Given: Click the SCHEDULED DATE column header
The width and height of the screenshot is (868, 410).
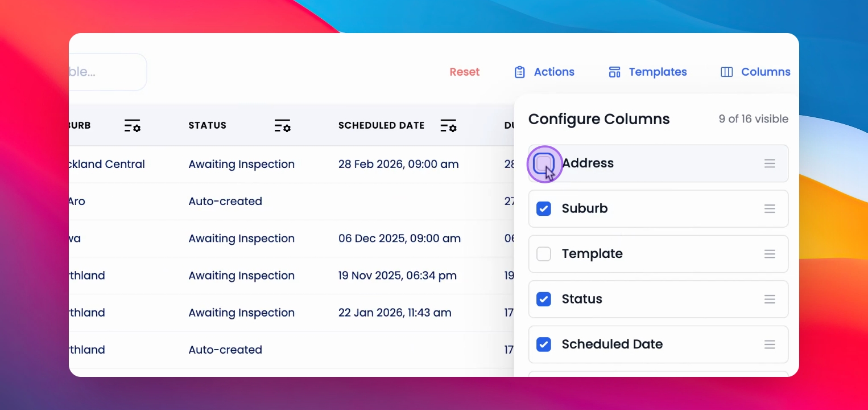Looking at the screenshot, I should tap(382, 125).
